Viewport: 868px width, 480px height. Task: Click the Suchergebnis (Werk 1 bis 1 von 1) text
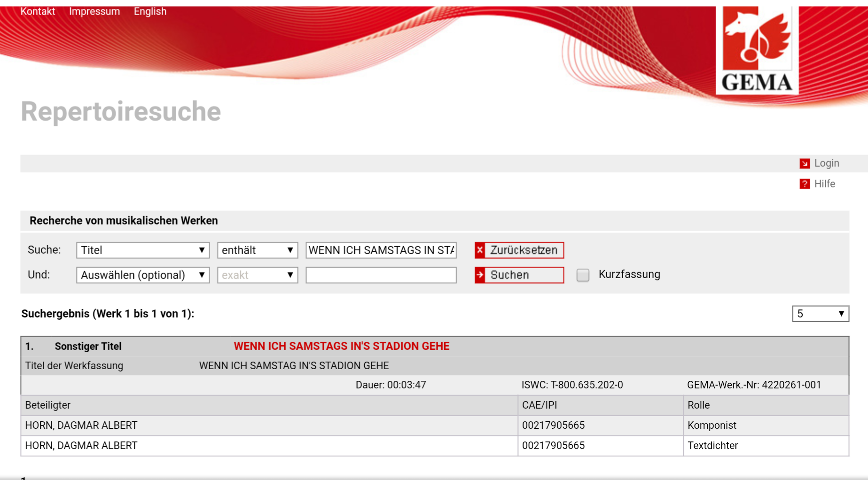pyautogui.click(x=108, y=314)
